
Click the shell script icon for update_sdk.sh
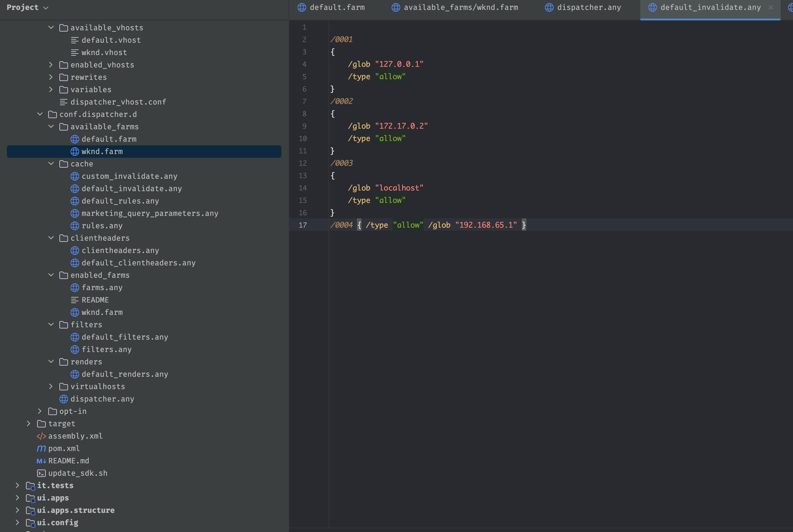(41, 473)
